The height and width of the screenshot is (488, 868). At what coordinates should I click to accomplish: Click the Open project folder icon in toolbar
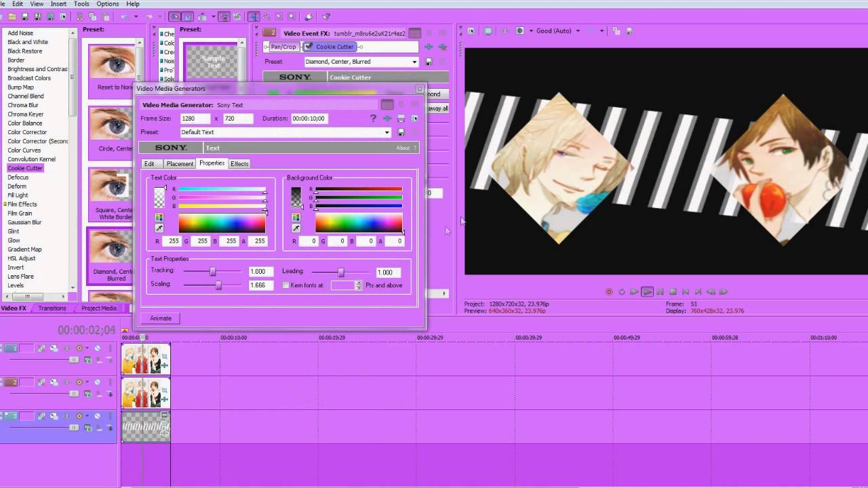point(12,16)
